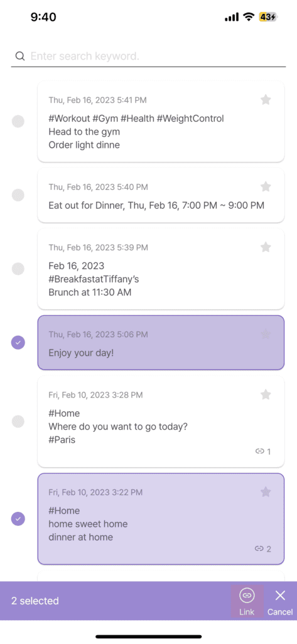Viewport: 297px width, 644px height.
Task: Star the BreakfastatTiffany's note
Action: (266, 247)
